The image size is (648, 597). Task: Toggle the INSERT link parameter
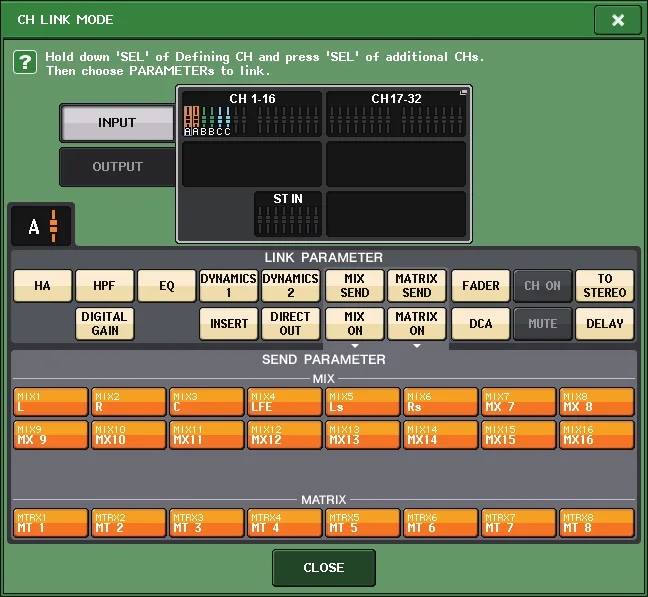229,324
